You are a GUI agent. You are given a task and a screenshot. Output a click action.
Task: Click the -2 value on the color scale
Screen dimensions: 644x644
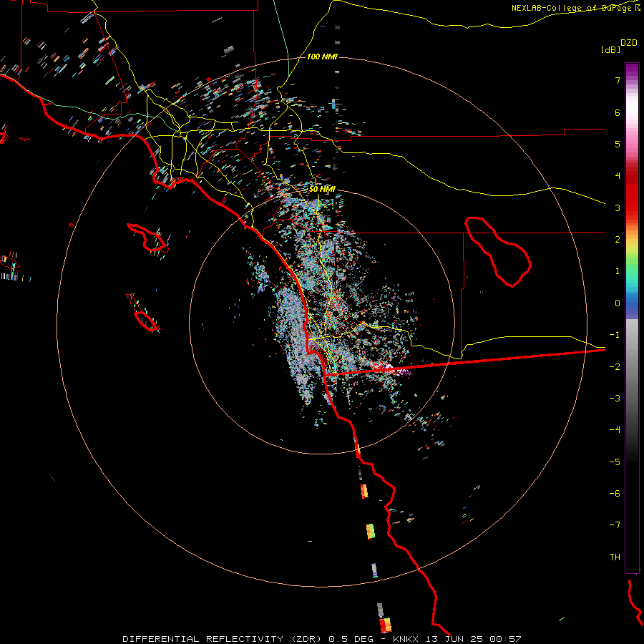click(x=615, y=367)
